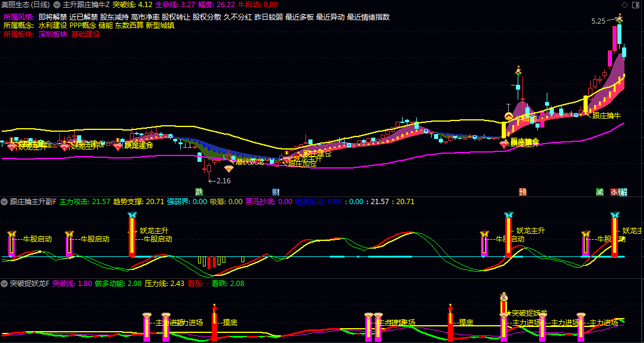Click the 久不分红 tag
Image resolution: width=644 pixels, height=343 pixels.
pyautogui.click(x=238, y=17)
